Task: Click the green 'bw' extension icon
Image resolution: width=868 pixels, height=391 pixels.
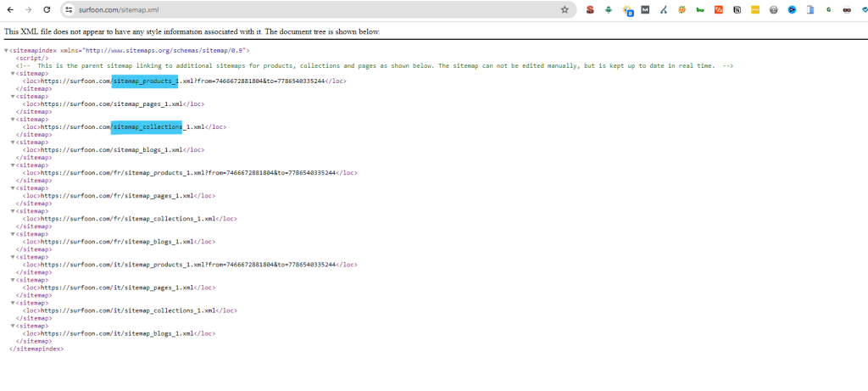Action: click(x=700, y=10)
